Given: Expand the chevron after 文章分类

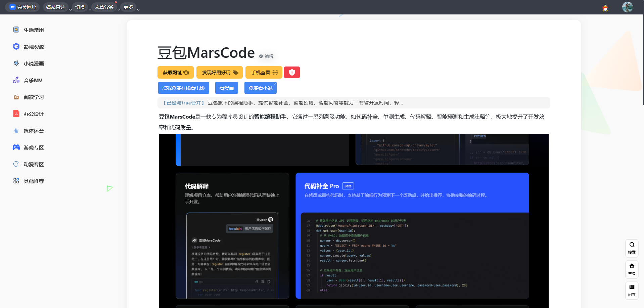Looking at the screenshot, I should click(119, 10).
